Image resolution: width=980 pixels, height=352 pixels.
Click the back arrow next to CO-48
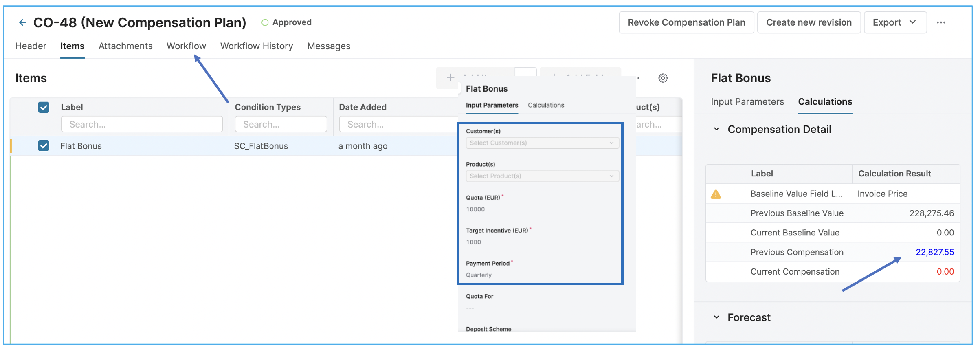(22, 22)
